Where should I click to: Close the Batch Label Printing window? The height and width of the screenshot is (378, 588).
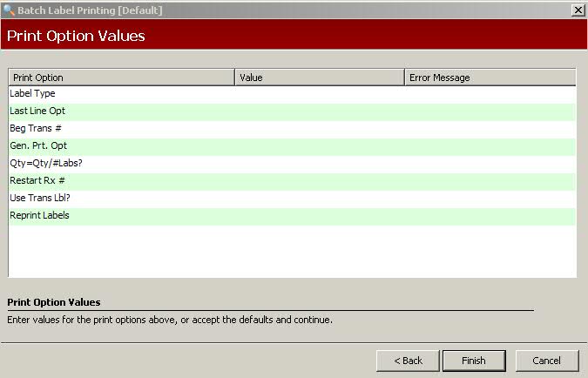[578, 10]
